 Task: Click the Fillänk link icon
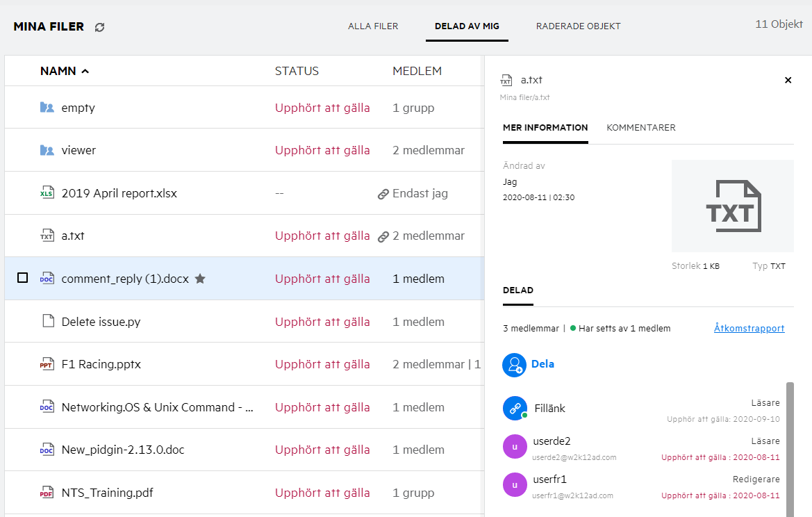515,409
